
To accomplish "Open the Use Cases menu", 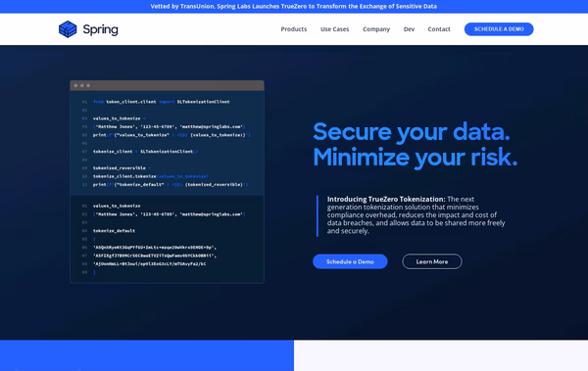I will coord(334,29).
